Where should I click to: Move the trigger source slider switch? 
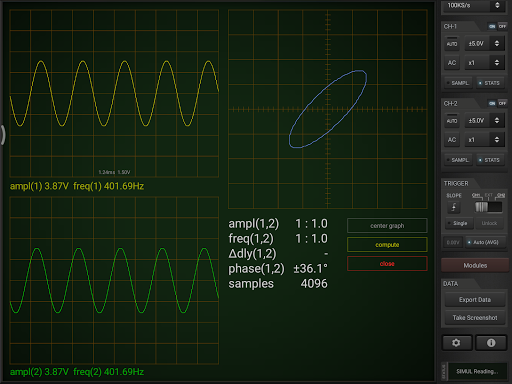[x=488, y=207]
